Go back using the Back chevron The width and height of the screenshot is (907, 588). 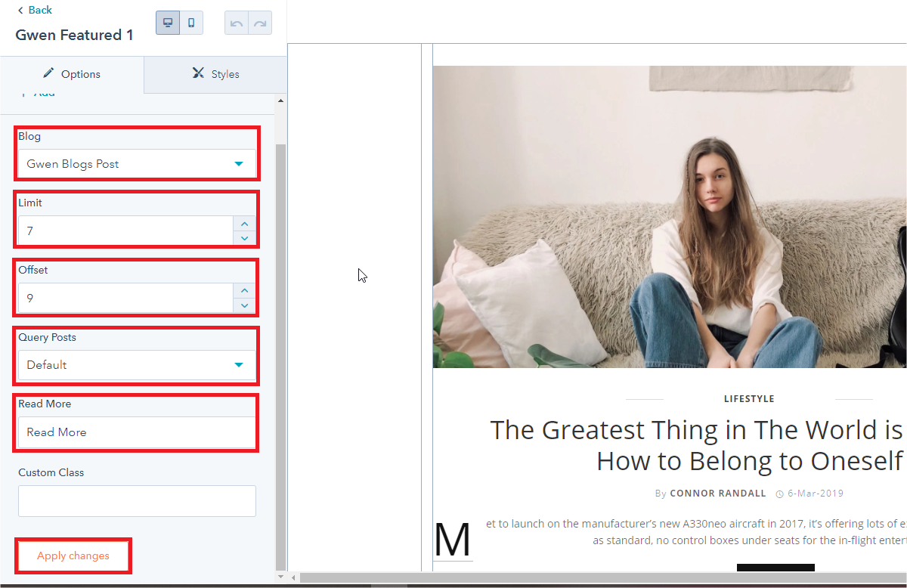pyautogui.click(x=35, y=10)
